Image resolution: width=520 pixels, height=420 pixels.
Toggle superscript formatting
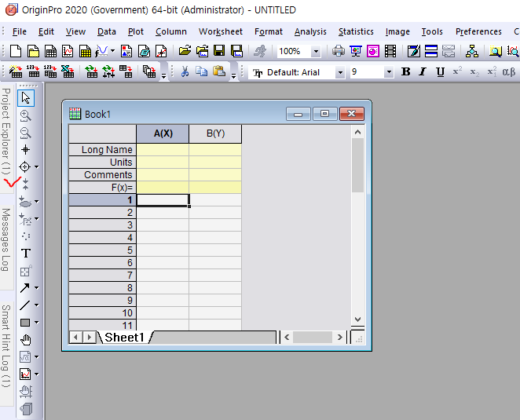tap(457, 71)
